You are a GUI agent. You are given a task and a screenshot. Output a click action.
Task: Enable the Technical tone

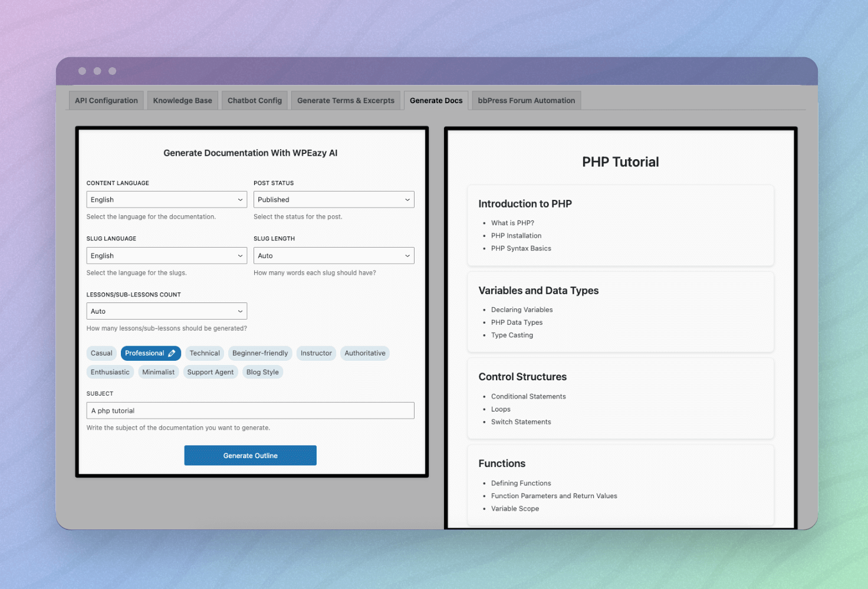pos(205,353)
